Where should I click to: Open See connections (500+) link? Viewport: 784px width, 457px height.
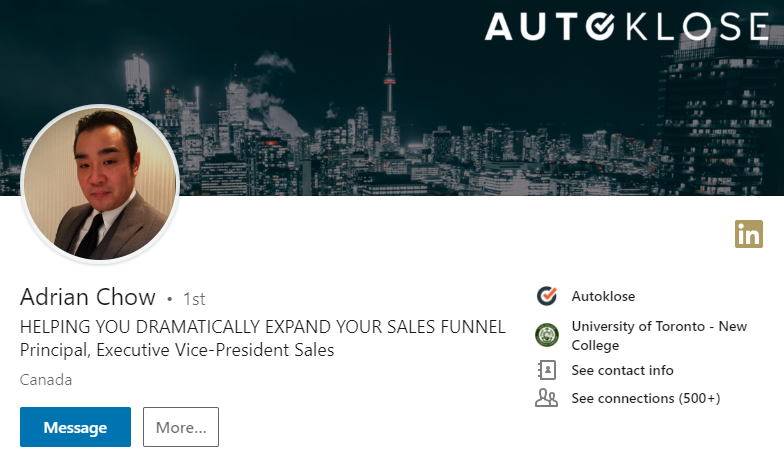pyautogui.click(x=645, y=398)
